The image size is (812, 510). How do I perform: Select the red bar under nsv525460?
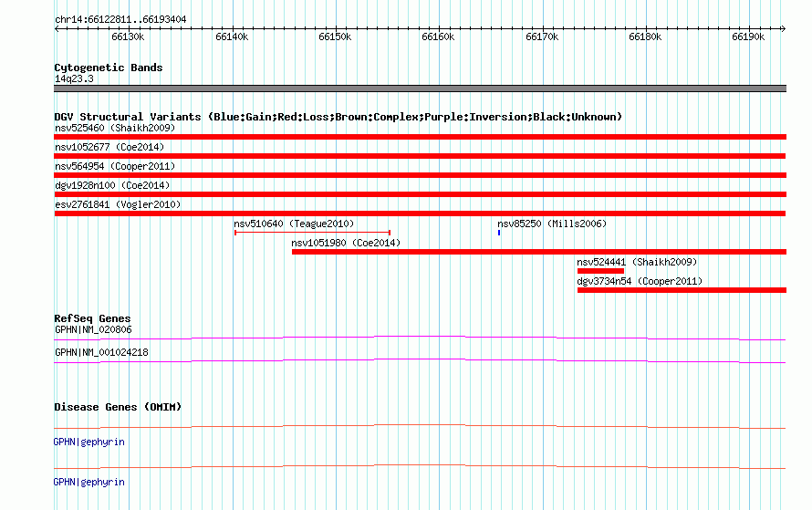[x=420, y=137]
